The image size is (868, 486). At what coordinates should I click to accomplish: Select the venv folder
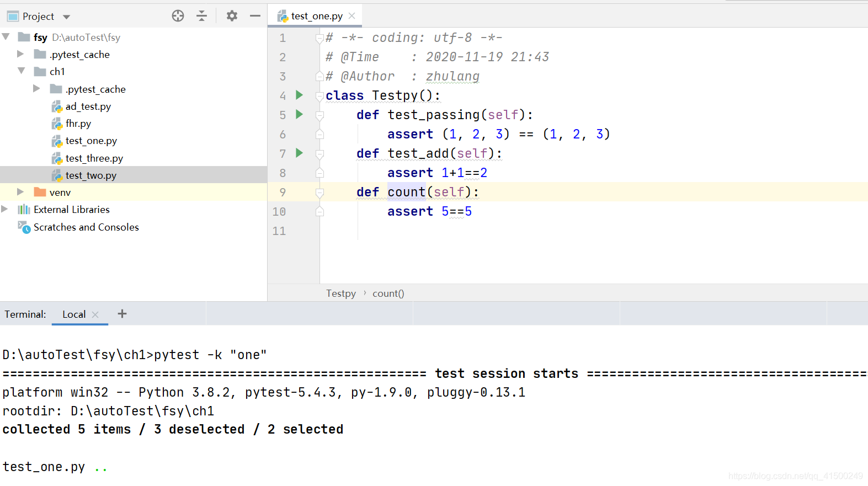click(134, 192)
